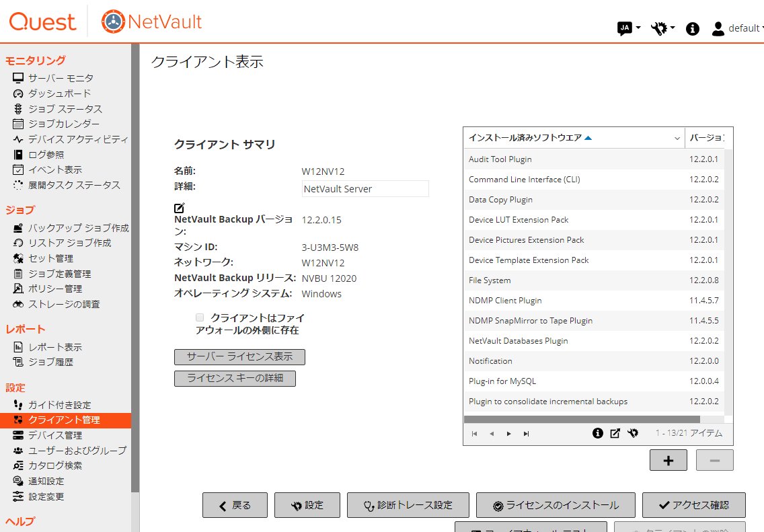Click the NetVault Server description field
This screenshot has height=532, width=764.
coord(365,188)
